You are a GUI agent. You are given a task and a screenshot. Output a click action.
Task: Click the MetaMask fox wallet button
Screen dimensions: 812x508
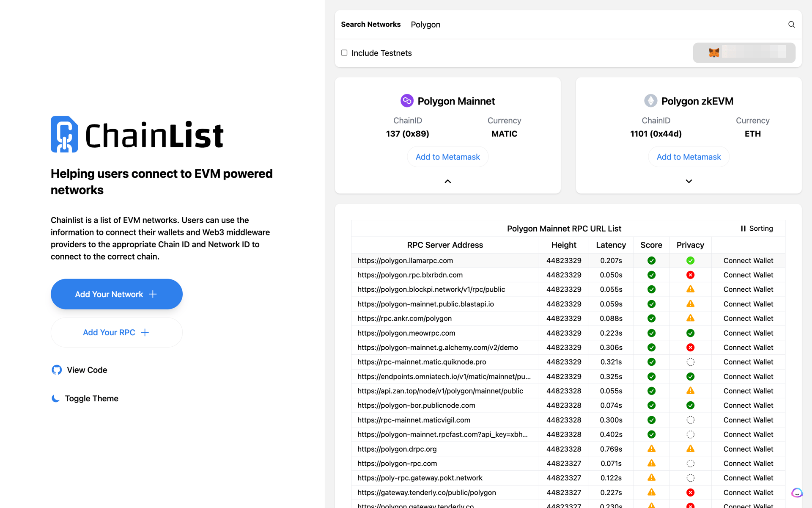[x=744, y=52]
